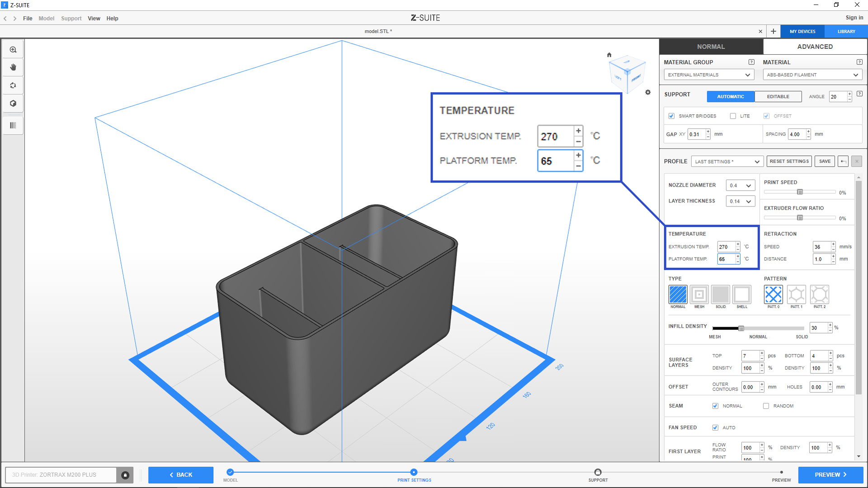
Task: Open the View menu
Action: click(94, 19)
